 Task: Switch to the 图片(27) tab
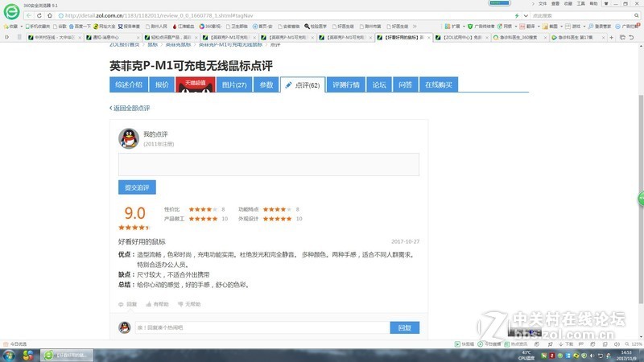pyautogui.click(x=234, y=84)
